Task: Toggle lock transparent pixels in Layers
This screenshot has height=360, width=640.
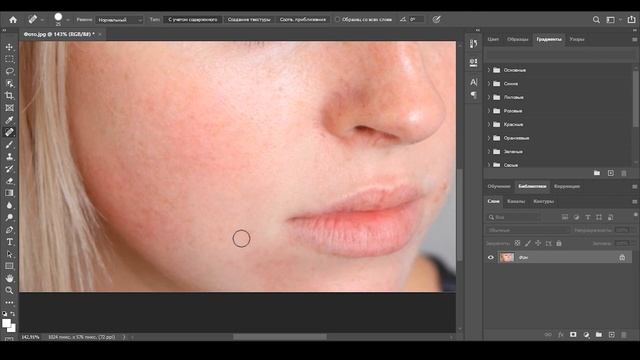Action: (517, 243)
